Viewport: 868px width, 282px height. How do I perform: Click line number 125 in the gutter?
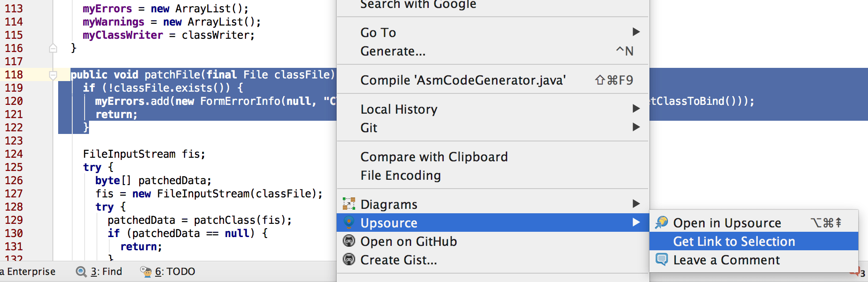click(x=15, y=167)
